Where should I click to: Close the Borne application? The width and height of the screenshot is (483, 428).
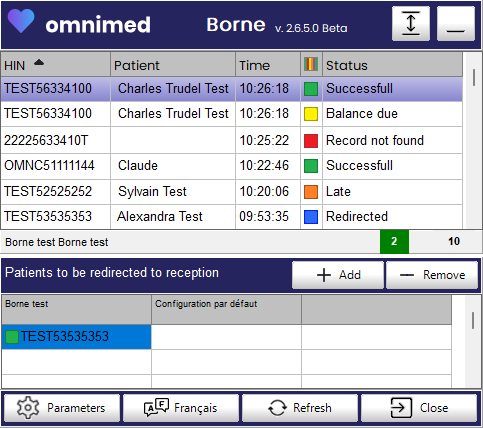(x=419, y=408)
